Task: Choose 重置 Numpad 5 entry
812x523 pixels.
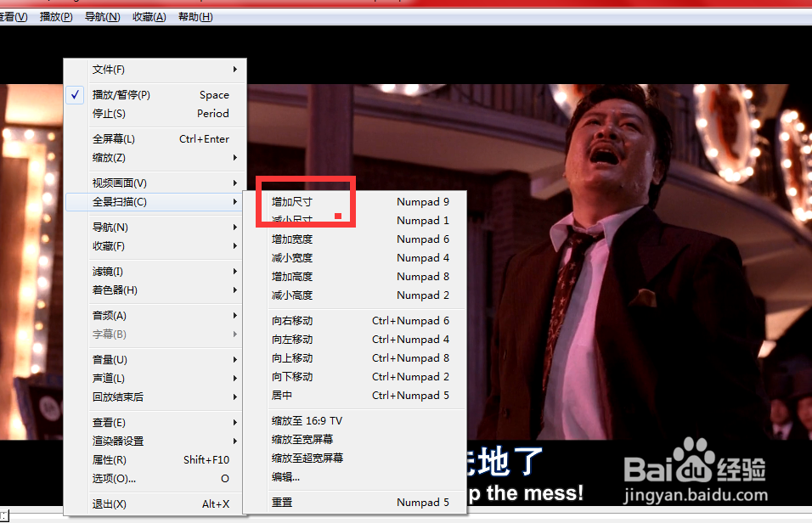Action: pyautogui.click(x=355, y=503)
